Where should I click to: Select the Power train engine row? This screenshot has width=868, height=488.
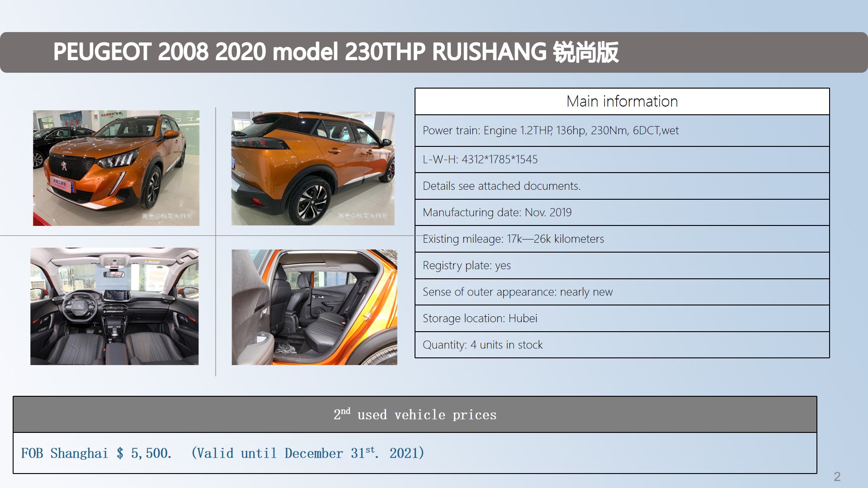pos(550,131)
